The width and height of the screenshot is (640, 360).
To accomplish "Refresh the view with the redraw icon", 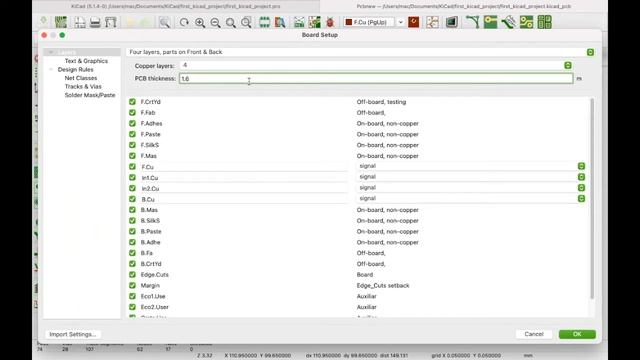I will pos(184,22).
